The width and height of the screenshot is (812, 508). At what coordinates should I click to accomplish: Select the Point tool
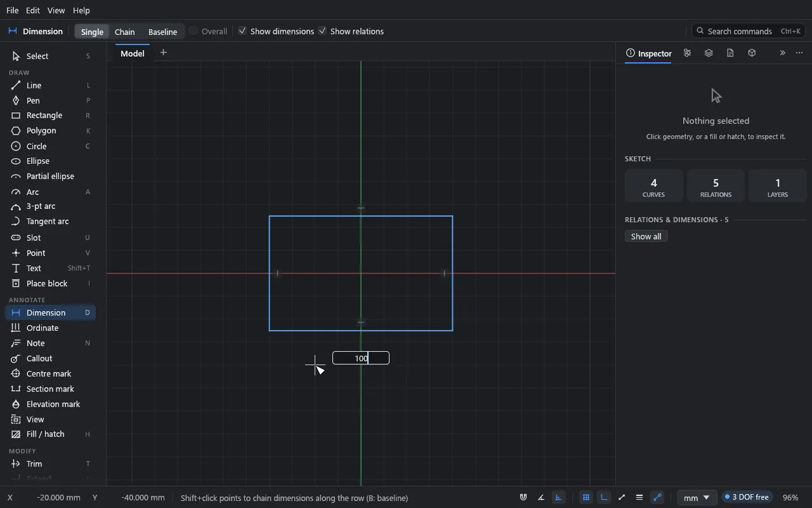pyautogui.click(x=51, y=253)
